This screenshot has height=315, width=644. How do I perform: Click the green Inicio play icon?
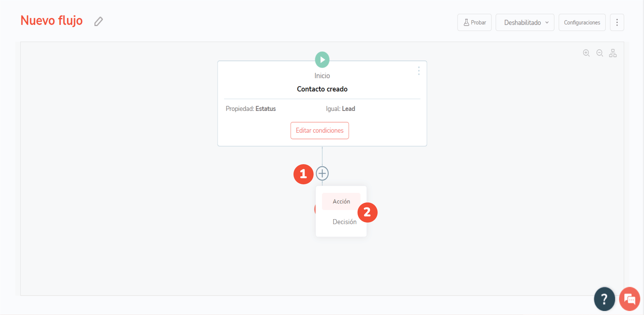(322, 60)
